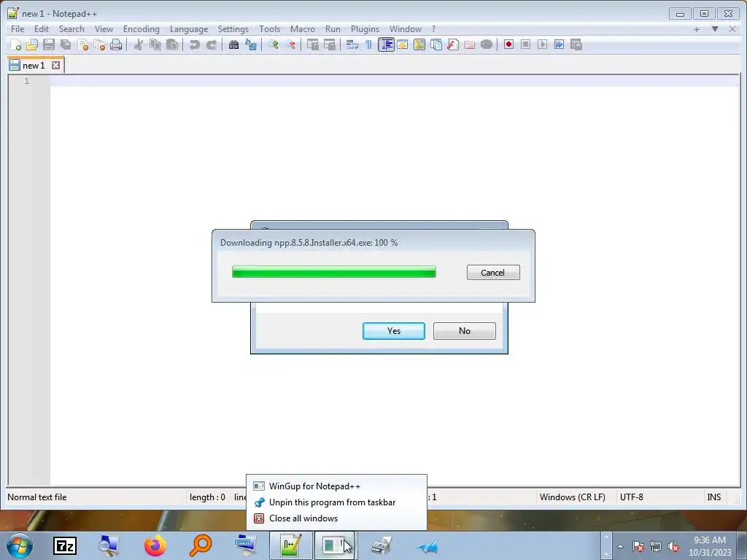Screen dimensions: 747x560
Task: Close the 'new 1' tab with its X
Action: tap(55, 65)
